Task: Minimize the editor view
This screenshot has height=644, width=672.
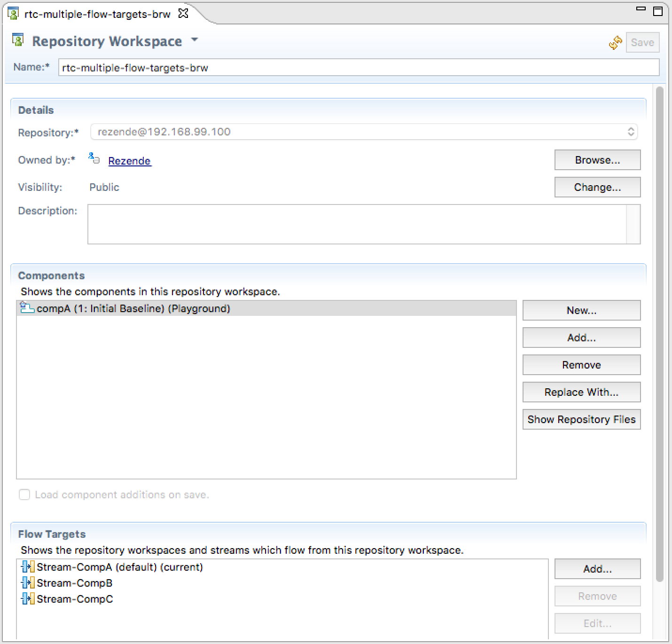Action: pyautogui.click(x=641, y=9)
